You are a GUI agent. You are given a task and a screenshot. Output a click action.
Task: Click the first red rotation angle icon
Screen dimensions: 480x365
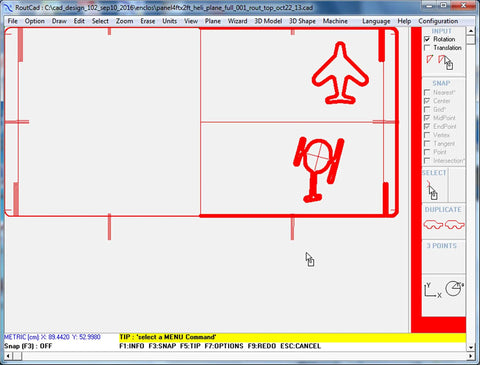pyautogui.click(x=429, y=59)
